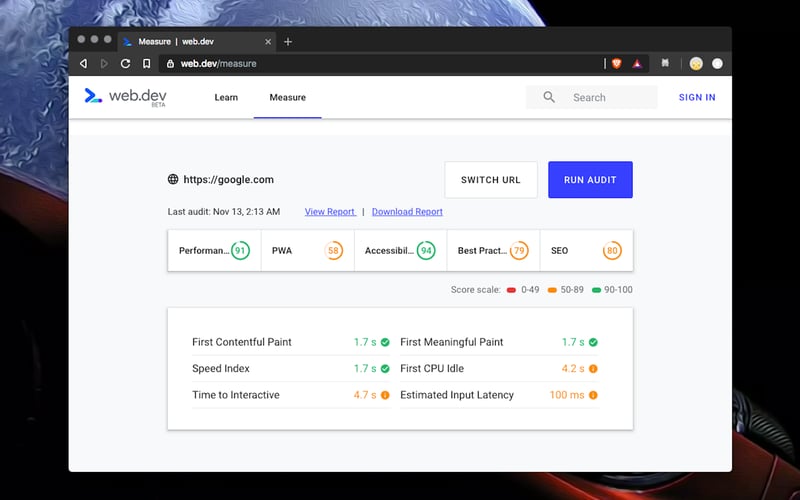The height and width of the screenshot is (500, 800).
Task: Click the browser forward arrow
Action: pyautogui.click(x=104, y=64)
